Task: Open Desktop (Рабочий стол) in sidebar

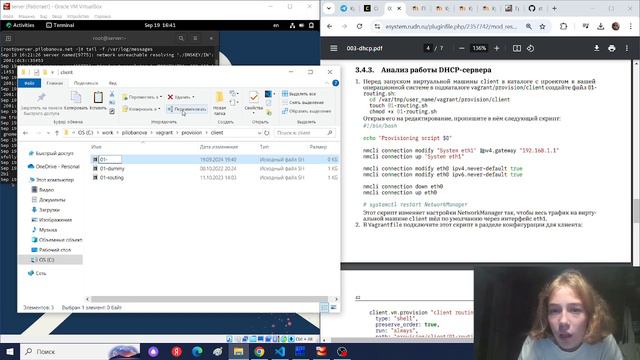Action: pos(55,250)
